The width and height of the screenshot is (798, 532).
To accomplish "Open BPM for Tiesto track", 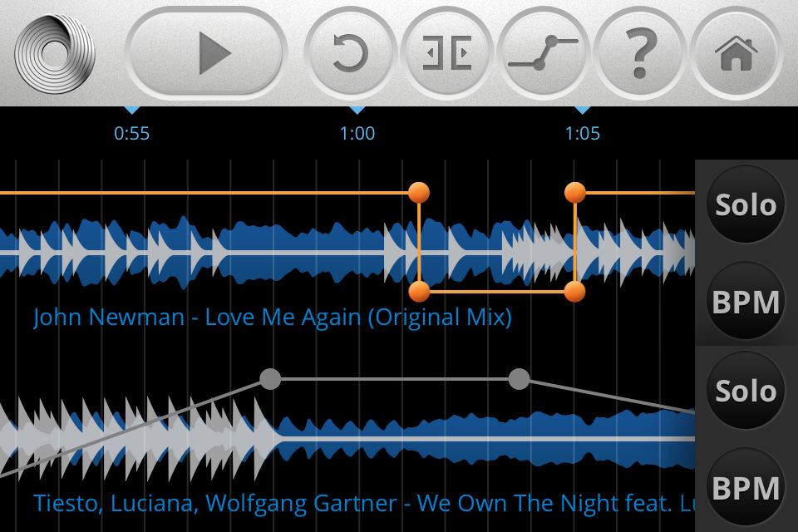I will [746, 487].
